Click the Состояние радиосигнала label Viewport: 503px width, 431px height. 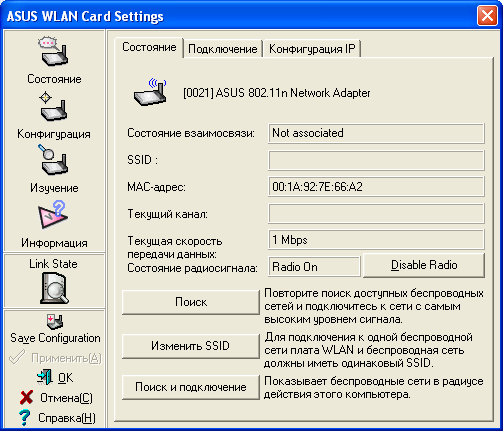tap(192, 268)
